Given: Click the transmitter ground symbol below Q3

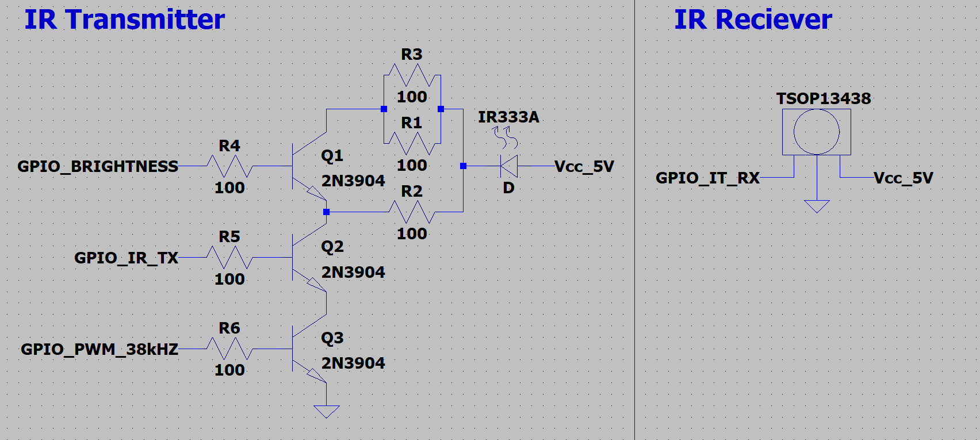Looking at the screenshot, I should click(x=327, y=412).
